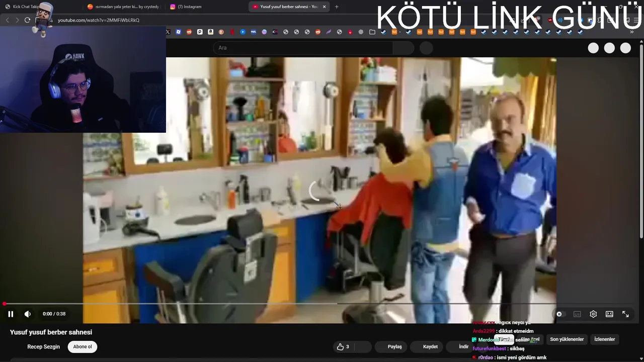The height and width of the screenshot is (362, 644).
Task: Open the Recep Sezgin channel link
Action: 43,346
